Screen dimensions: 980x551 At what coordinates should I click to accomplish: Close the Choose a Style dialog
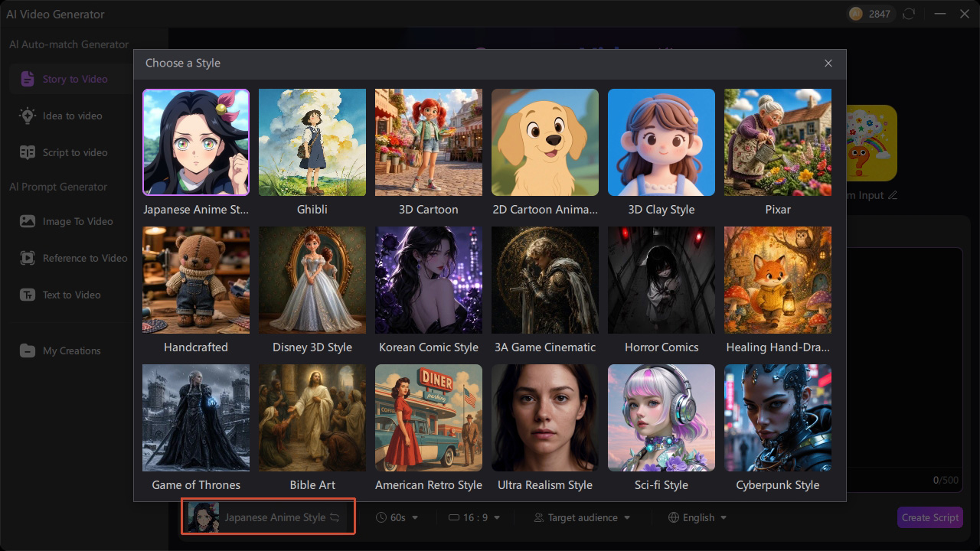pyautogui.click(x=828, y=64)
